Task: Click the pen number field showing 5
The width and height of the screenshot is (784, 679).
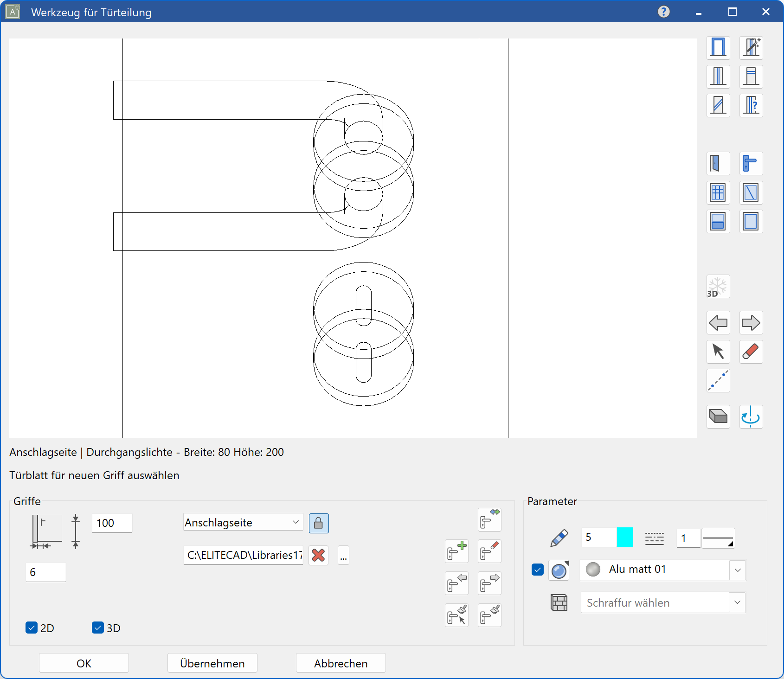Action: [599, 538]
